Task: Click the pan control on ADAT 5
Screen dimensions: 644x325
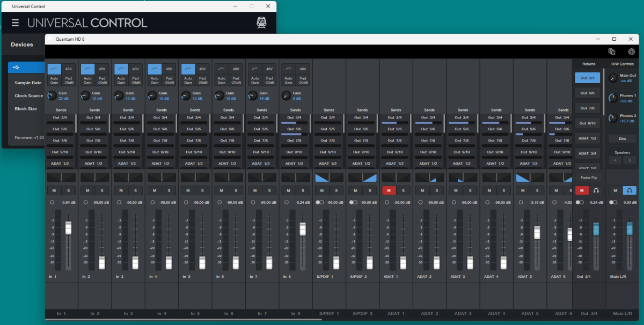Action: (530, 178)
